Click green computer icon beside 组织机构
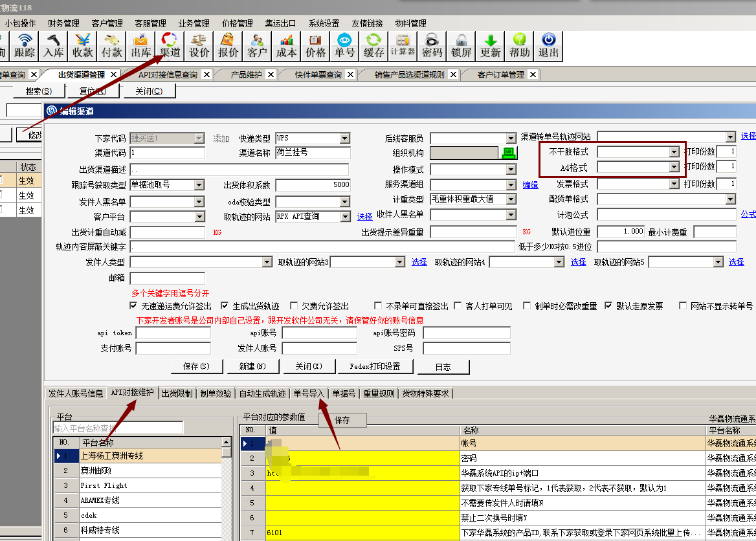The height and width of the screenshot is (541, 756). 508,153
